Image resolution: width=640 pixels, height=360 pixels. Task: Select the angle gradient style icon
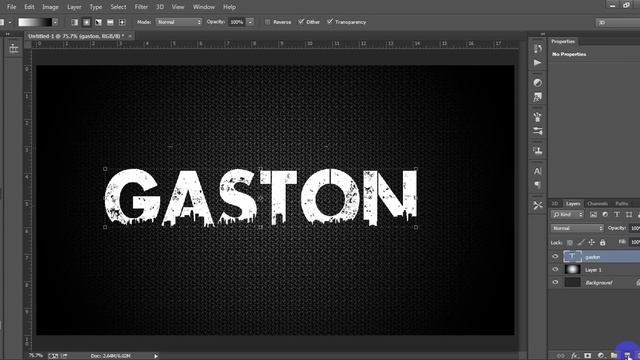pos(98,22)
